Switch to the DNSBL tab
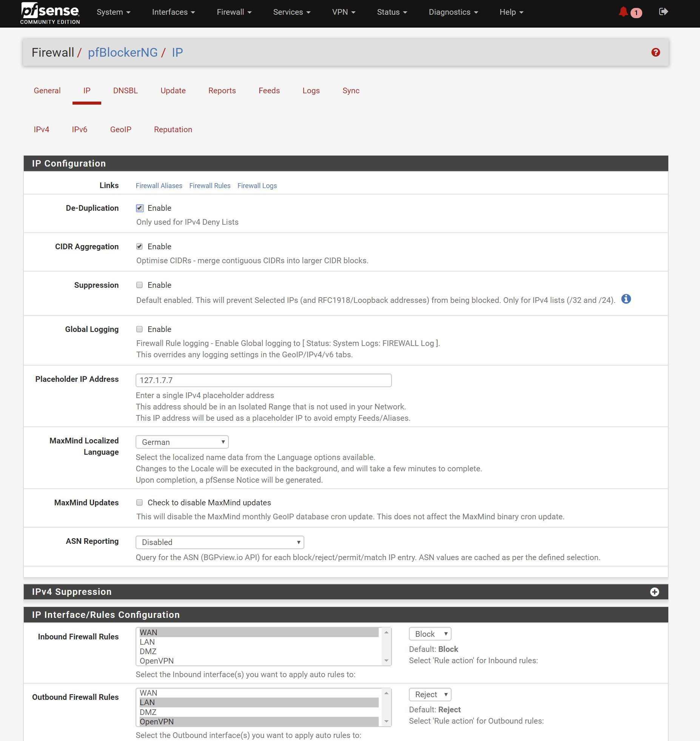Viewport: 700px width, 741px height. pos(125,91)
